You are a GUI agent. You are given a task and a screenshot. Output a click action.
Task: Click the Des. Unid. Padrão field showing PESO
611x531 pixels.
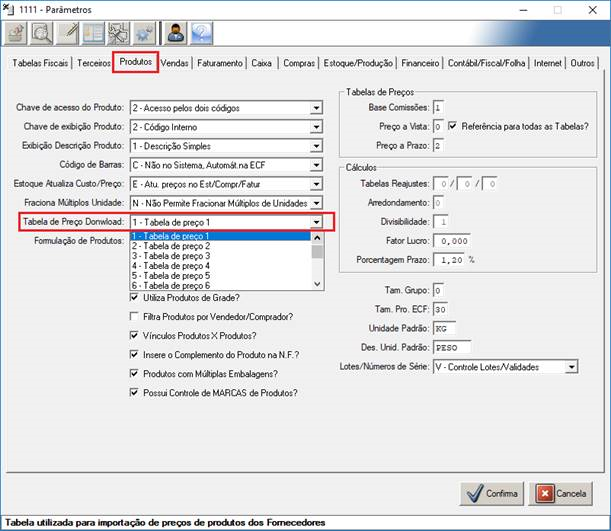pyautogui.click(x=452, y=348)
